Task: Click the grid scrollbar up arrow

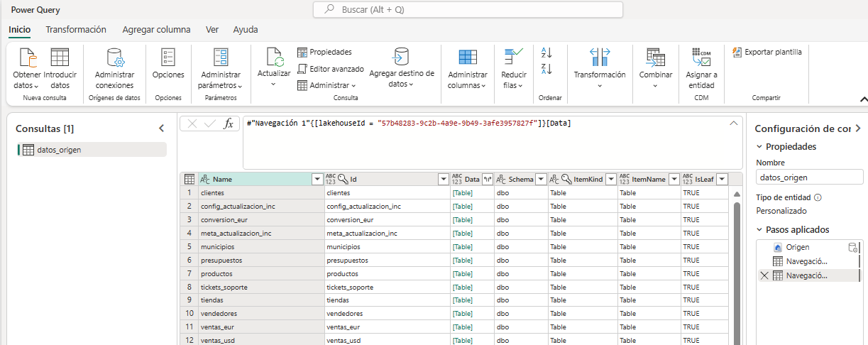Action: 737,194
